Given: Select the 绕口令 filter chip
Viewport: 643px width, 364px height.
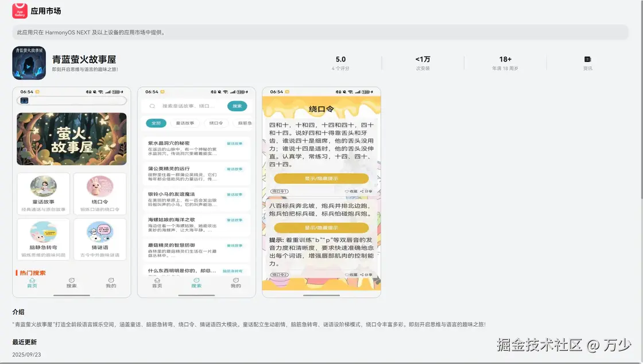Looking at the screenshot, I should pos(216,123).
